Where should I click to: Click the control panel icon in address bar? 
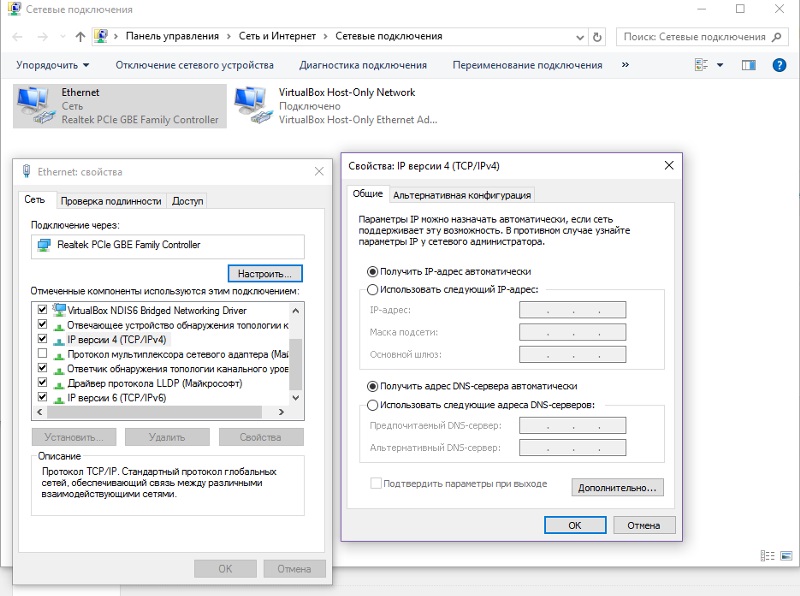coord(101,36)
